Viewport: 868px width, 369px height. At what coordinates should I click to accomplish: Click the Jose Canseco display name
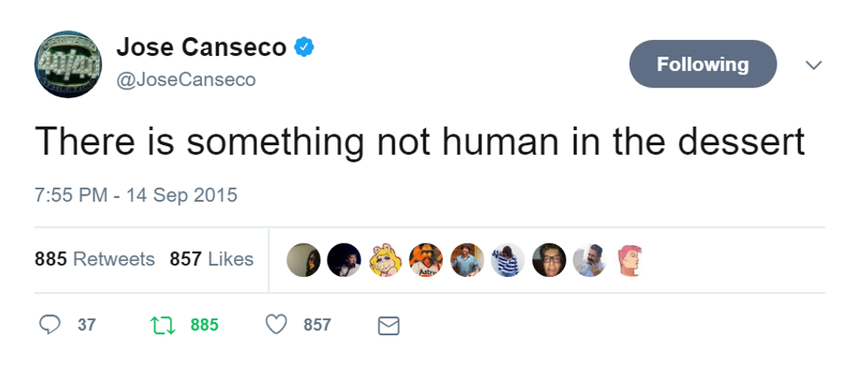201,48
